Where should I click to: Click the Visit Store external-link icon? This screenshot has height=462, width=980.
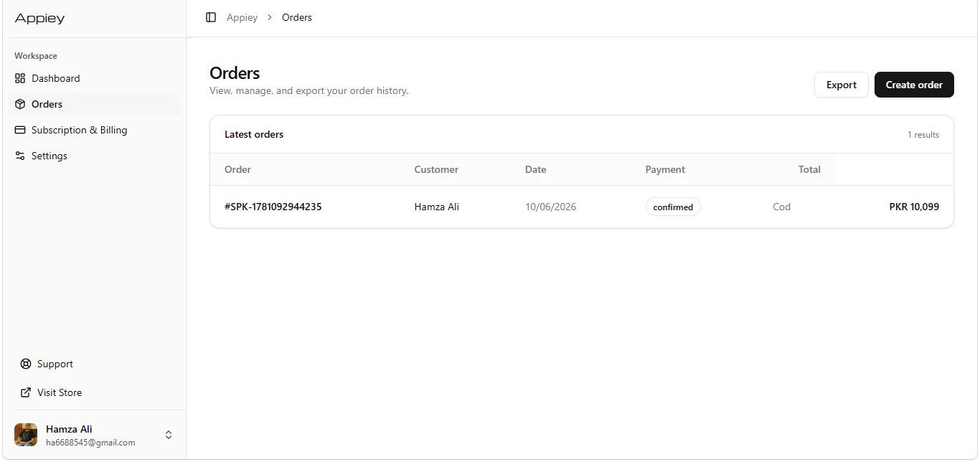point(26,392)
